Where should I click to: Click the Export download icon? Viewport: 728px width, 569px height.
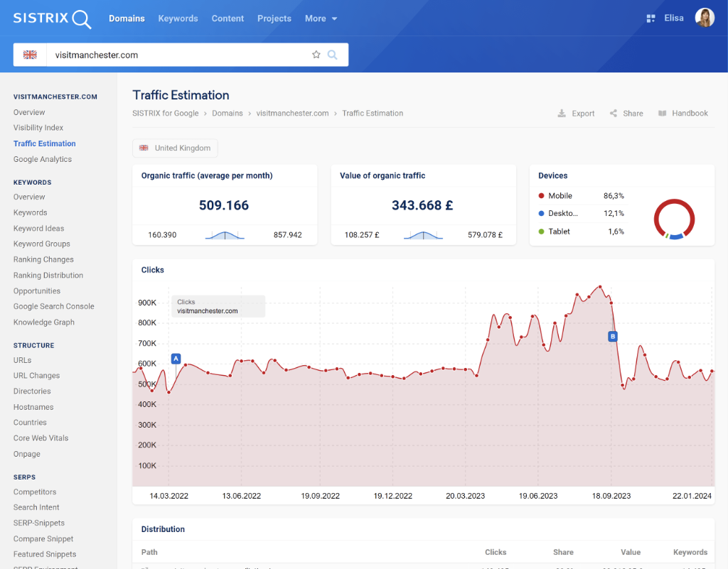tap(562, 113)
